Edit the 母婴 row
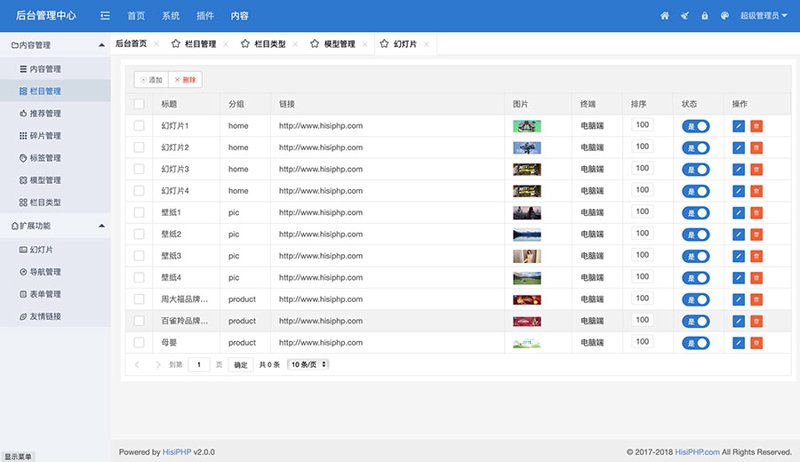The width and height of the screenshot is (800, 462). pos(738,343)
